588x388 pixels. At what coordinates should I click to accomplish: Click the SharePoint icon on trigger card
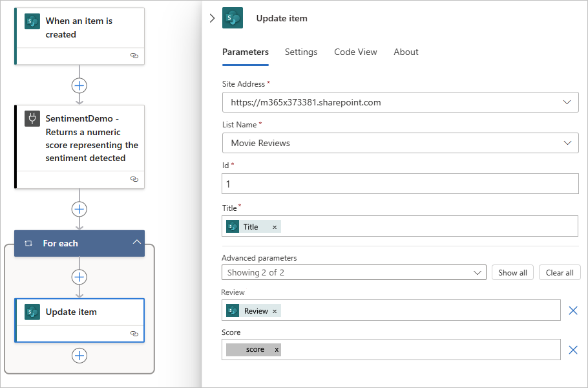click(x=32, y=21)
